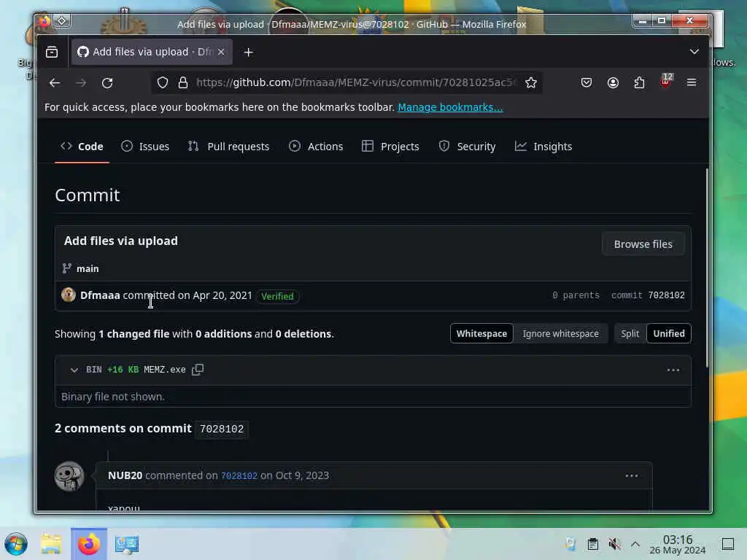Open the Pull requests tab
The height and width of the screenshot is (560, 747).
(229, 146)
